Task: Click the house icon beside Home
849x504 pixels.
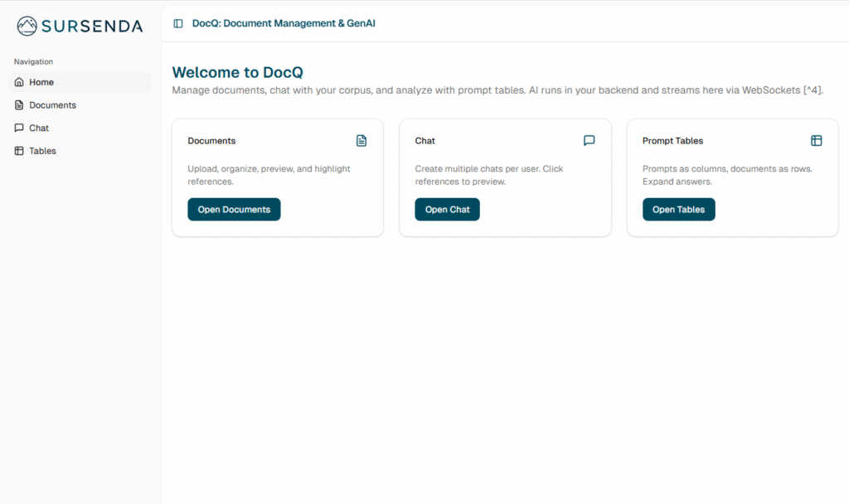Action: [x=19, y=82]
